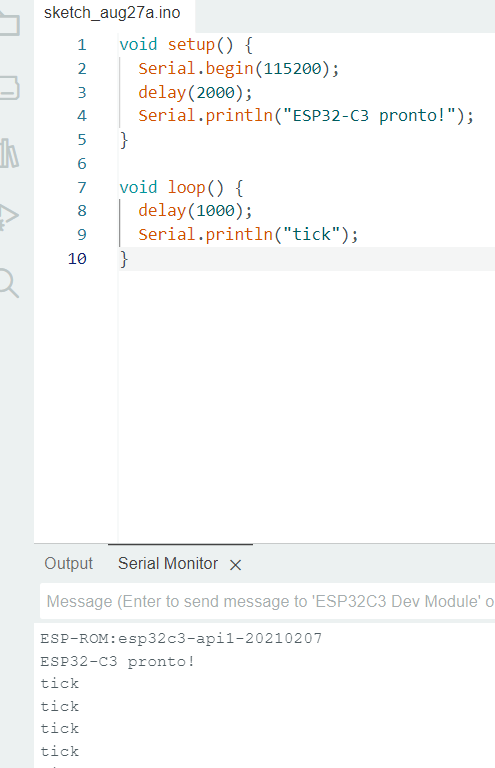Viewport: 495px width, 768px height.
Task: Open the Search magnifier sidebar icon
Action: [x=9, y=283]
